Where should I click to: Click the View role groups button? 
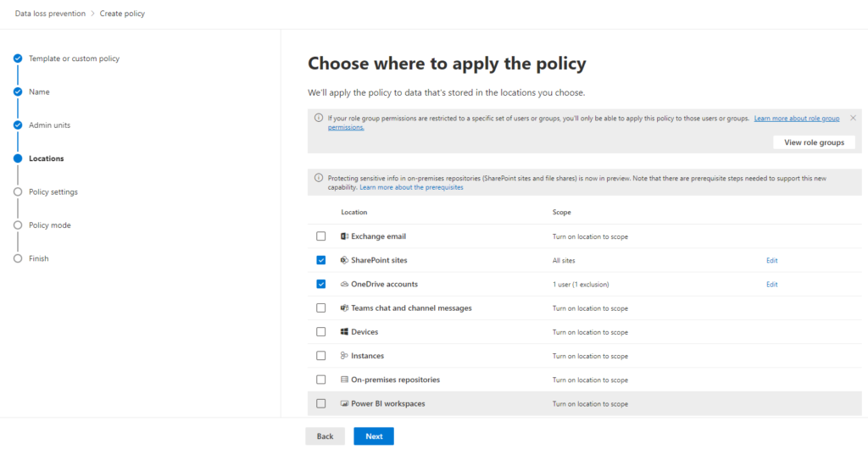point(814,142)
